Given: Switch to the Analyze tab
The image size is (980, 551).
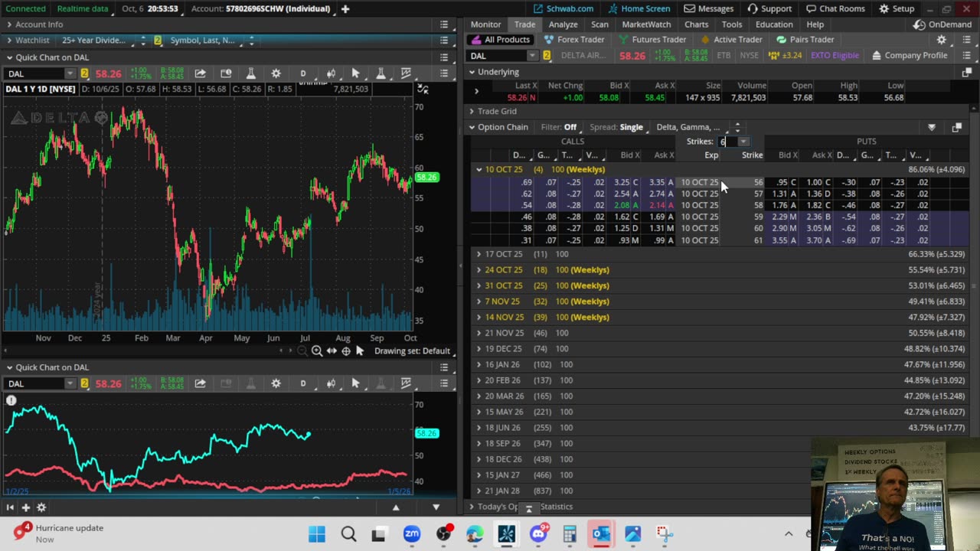Looking at the screenshot, I should [563, 24].
